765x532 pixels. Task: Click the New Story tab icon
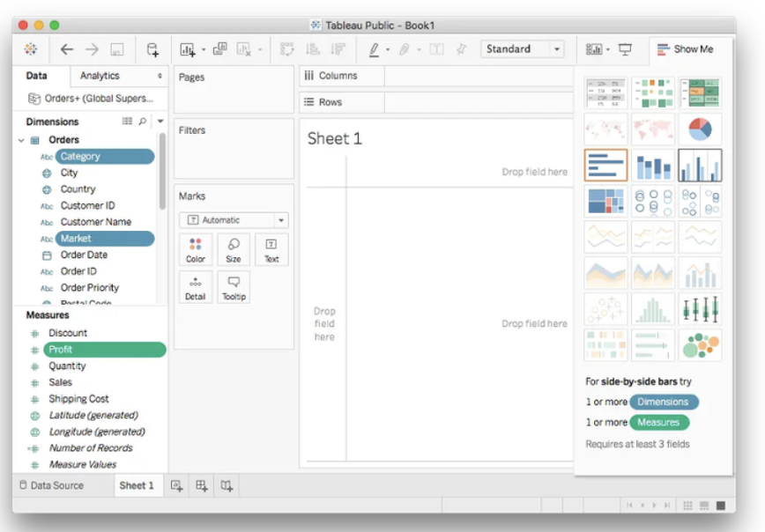tap(227, 485)
